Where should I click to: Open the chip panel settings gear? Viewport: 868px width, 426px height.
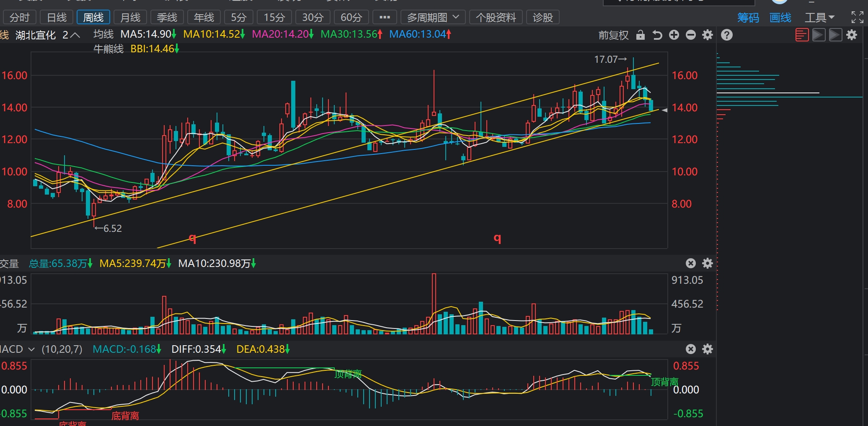(852, 35)
